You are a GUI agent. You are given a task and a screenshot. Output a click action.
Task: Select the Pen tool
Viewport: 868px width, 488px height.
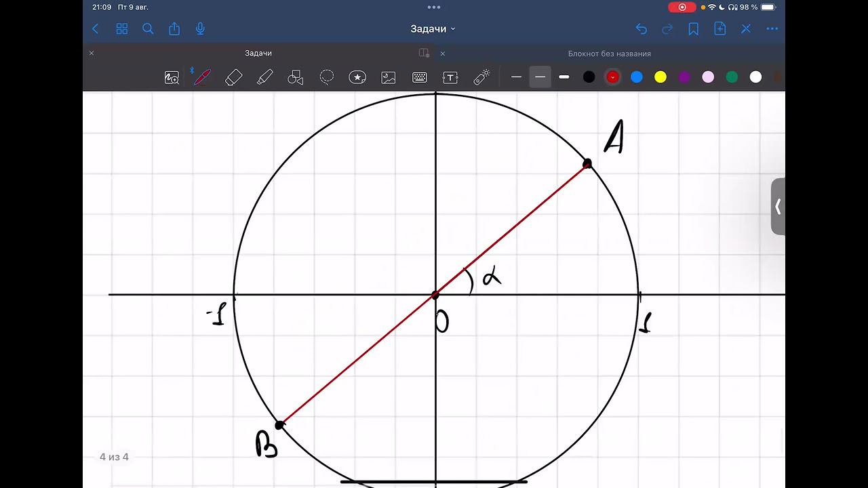pos(201,77)
